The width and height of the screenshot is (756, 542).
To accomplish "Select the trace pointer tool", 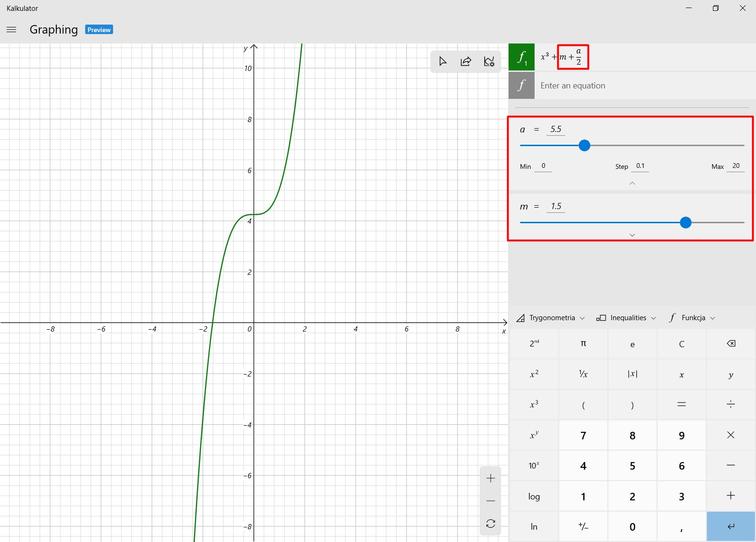I will 443,61.
